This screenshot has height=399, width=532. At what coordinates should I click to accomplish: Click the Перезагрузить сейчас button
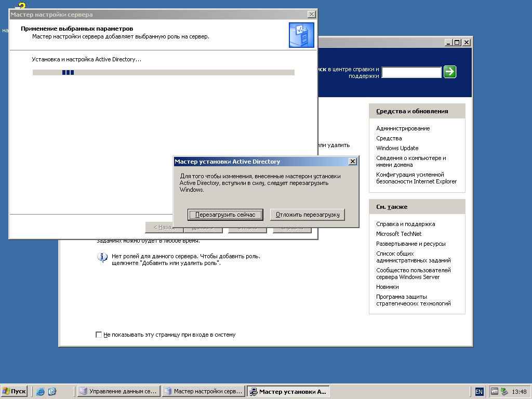225,215
